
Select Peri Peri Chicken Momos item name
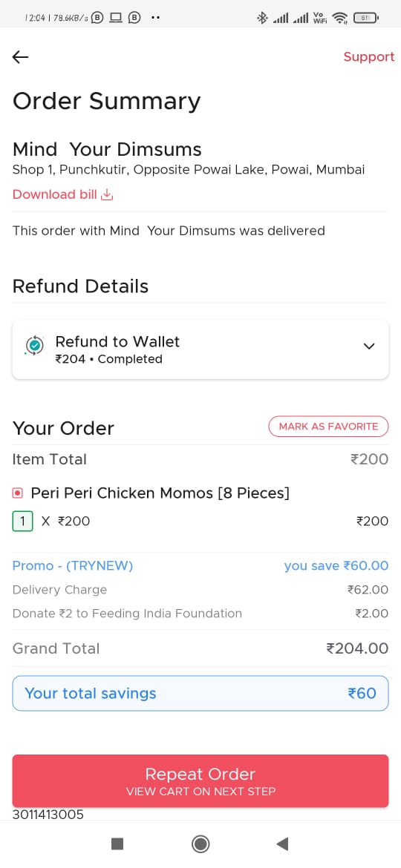click(160, 493)
